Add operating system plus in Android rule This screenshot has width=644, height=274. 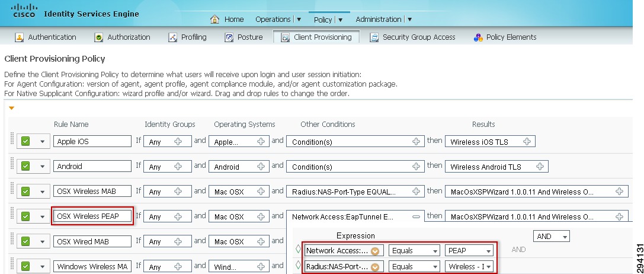tap(261, 167)
